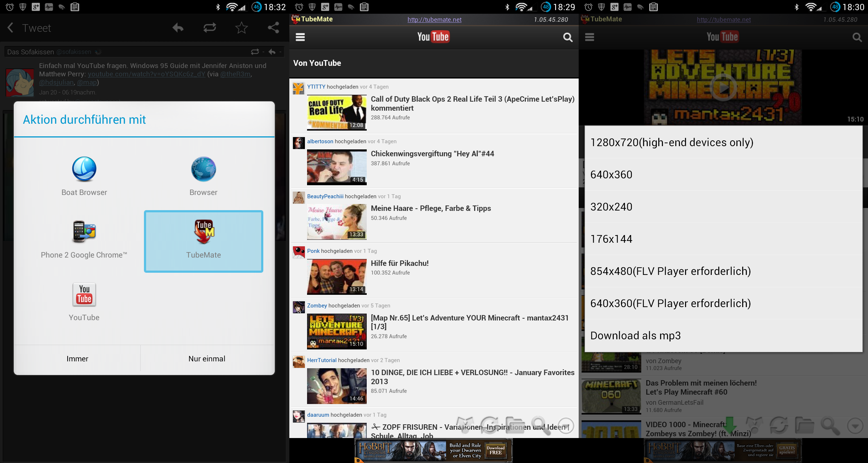Open albertoson channel link
Image resolution: width=868 pixels, height=463 pixels.
(320, 141)
